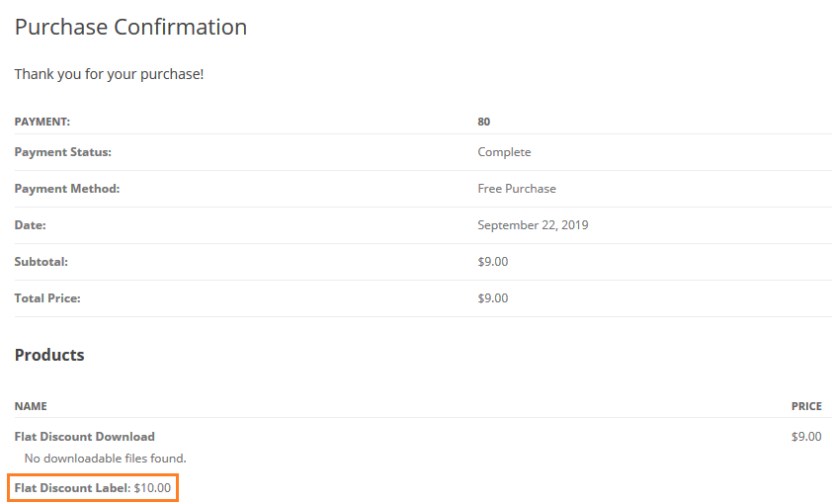The width and height of the screenshot is (832, 504).
Task: Click the "No downloadable files found." notice
Action: tap(105, 459)
